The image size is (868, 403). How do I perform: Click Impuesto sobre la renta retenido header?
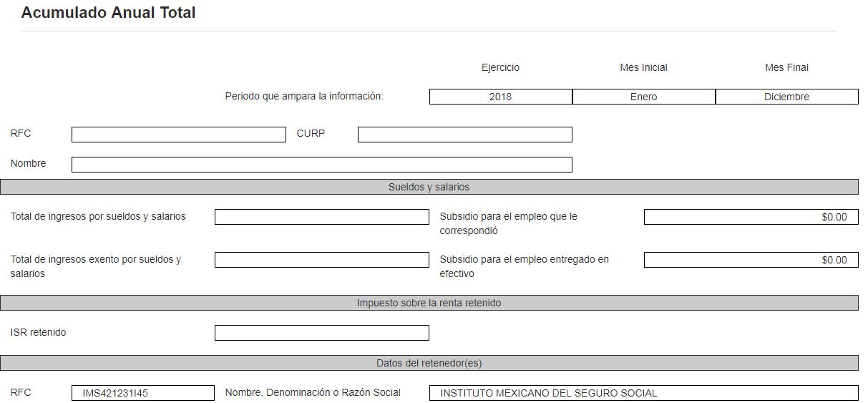[429, 303]
